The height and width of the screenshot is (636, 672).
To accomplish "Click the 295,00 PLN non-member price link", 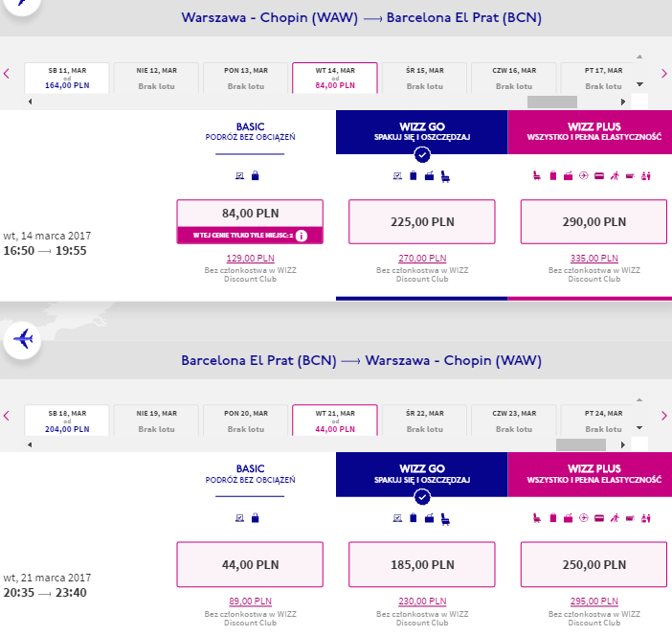I will (x=594, y=601).
